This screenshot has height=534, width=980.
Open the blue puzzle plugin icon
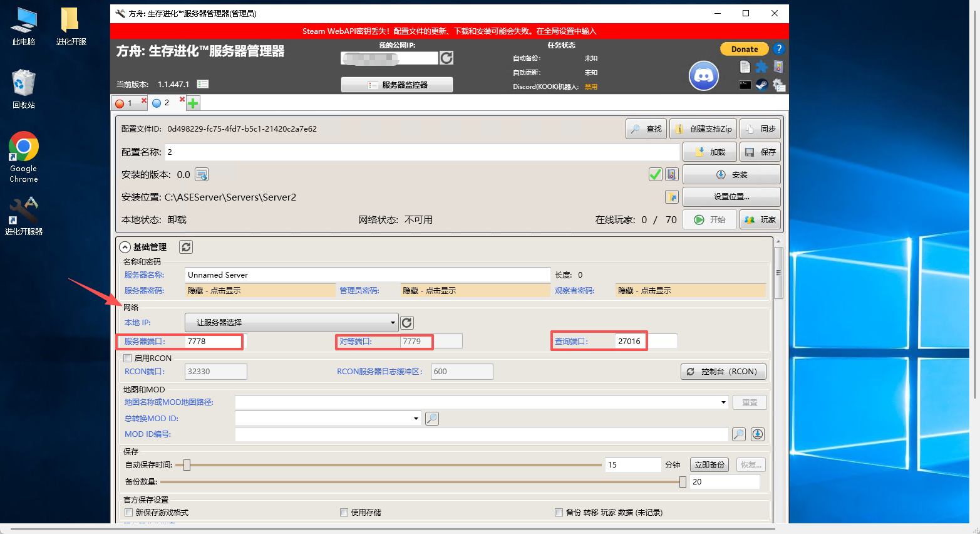761,67
